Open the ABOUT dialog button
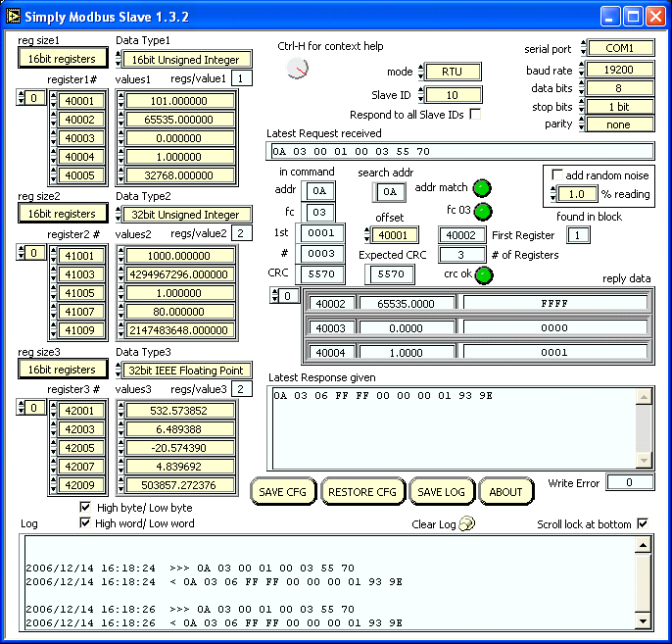 (x=506, y=491)
